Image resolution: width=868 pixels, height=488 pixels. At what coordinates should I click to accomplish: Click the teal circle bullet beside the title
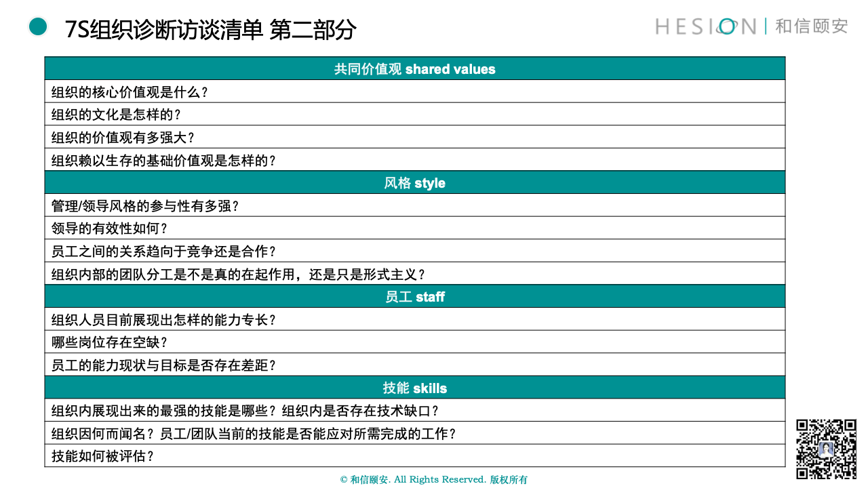(x=38, y=27)
